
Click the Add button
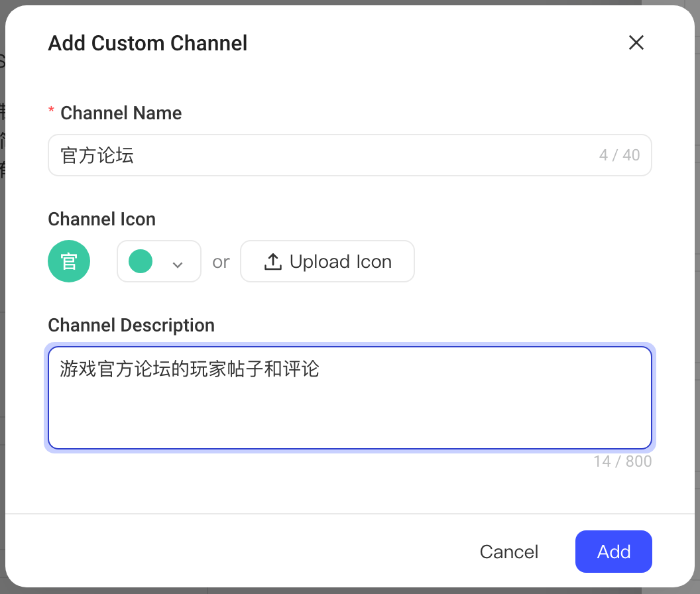tap(613, 552)
